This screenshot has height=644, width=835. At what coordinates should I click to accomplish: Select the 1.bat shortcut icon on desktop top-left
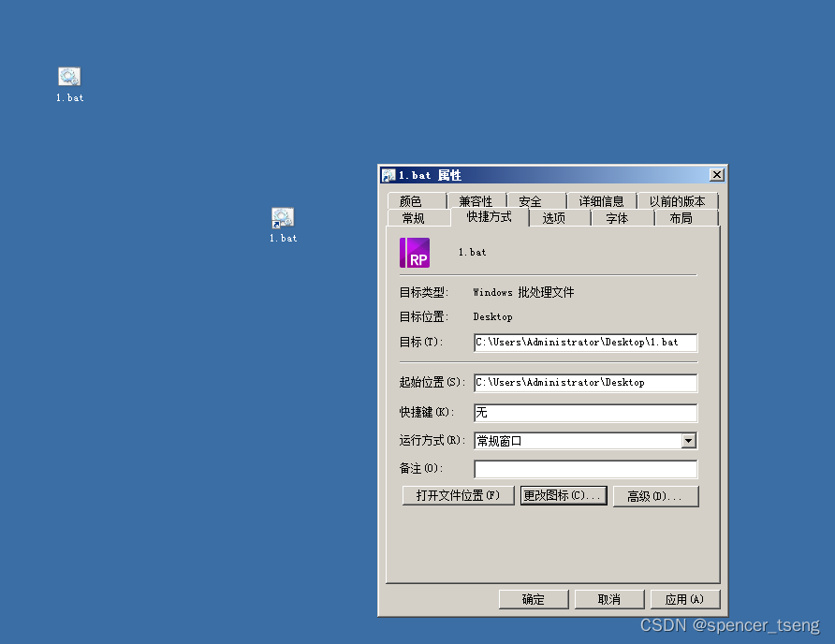click(68, 77)
